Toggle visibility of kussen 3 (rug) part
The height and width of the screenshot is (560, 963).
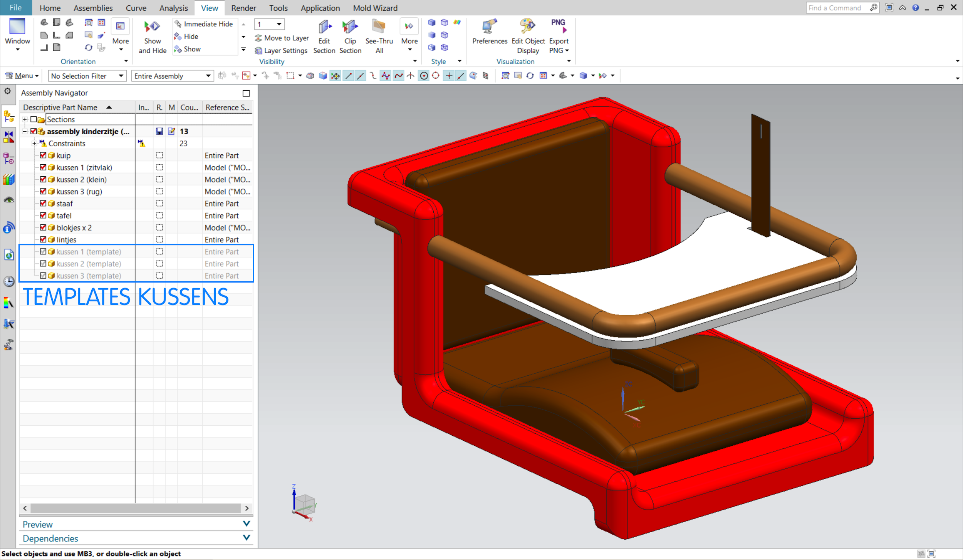(43, 191)
